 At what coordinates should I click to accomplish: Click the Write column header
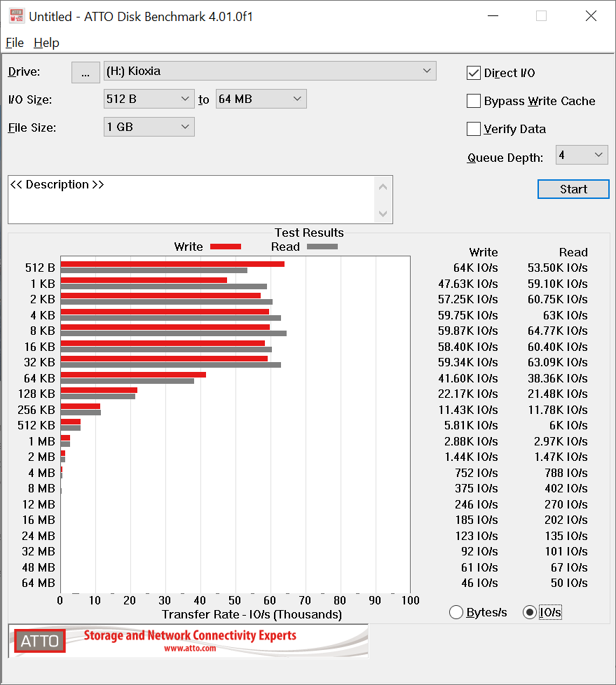point(483,252)
